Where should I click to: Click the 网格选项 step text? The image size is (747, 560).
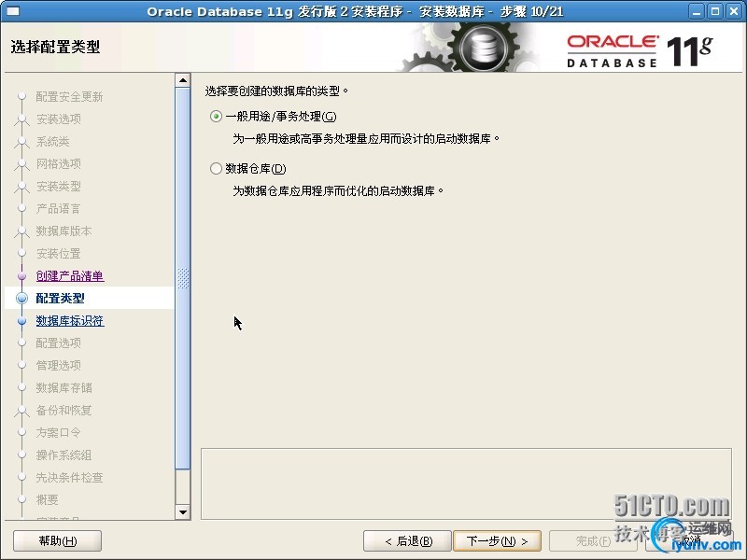click(59, 164)
